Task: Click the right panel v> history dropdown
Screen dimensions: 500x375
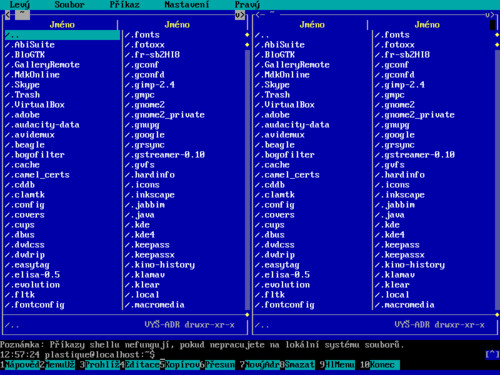Action: [490, 15]
